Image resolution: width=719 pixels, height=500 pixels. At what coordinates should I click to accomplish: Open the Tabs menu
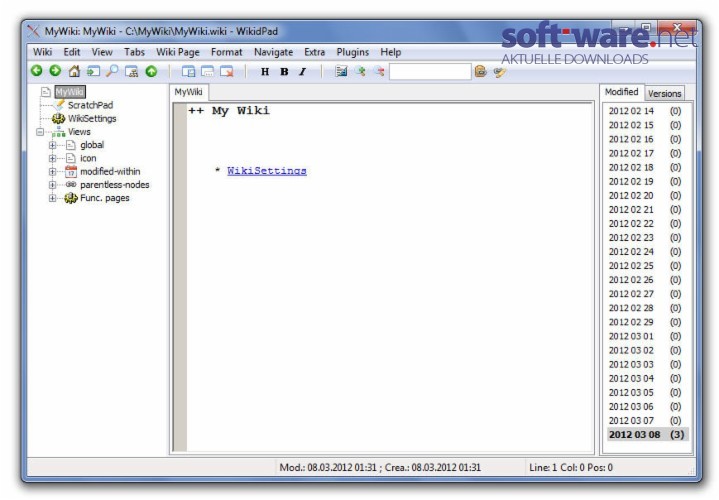(x=134, y=52)
